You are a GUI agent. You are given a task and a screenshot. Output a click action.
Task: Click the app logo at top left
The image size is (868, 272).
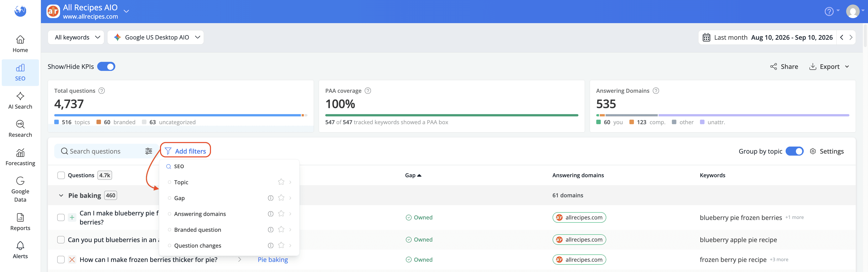point(20,11)
